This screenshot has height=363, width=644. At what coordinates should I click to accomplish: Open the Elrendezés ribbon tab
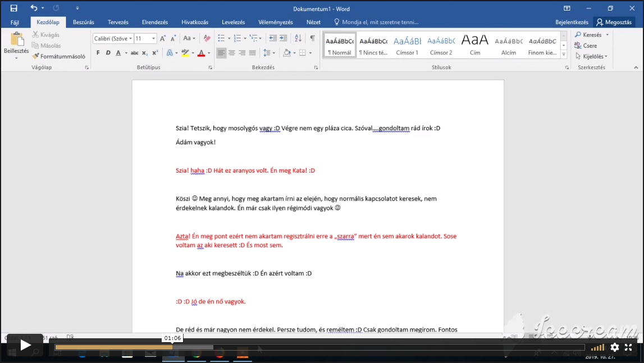[x=155, y=22]
